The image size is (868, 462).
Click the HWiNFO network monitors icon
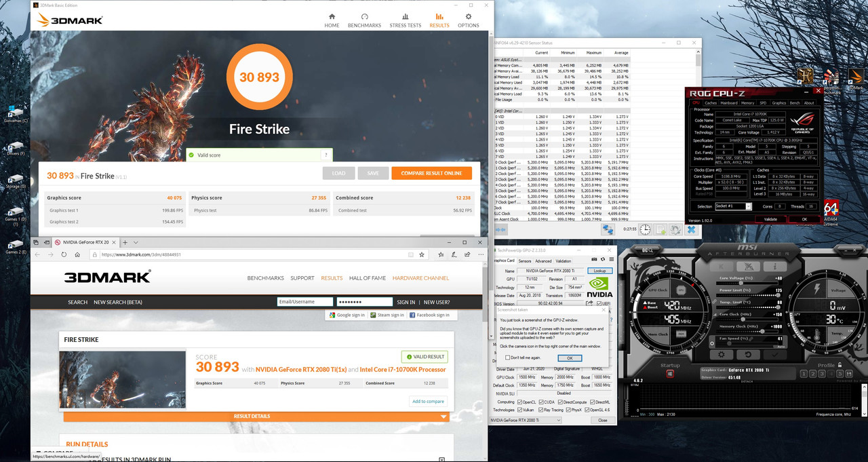pos(608,229)
